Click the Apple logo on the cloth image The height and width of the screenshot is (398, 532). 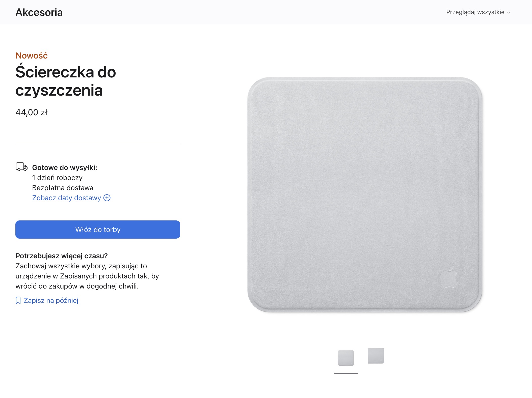tap(449, 277)
